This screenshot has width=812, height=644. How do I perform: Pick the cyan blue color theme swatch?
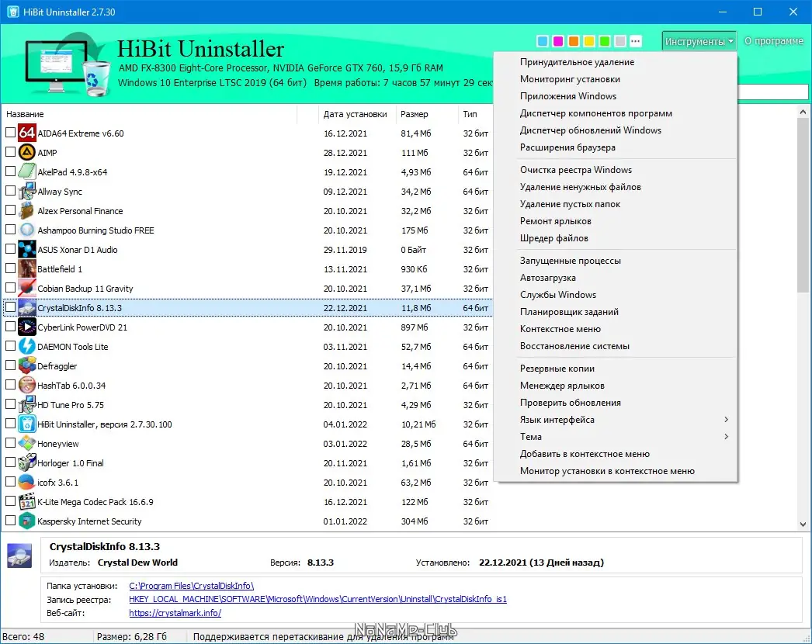543,41
